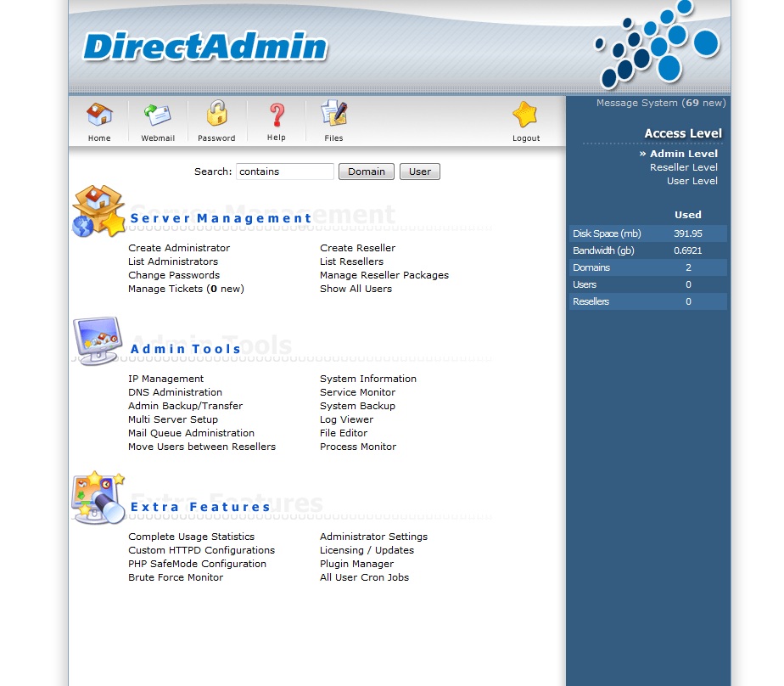Open the Webmail envelope icon

pyautogui.click(x=158, y=115)
